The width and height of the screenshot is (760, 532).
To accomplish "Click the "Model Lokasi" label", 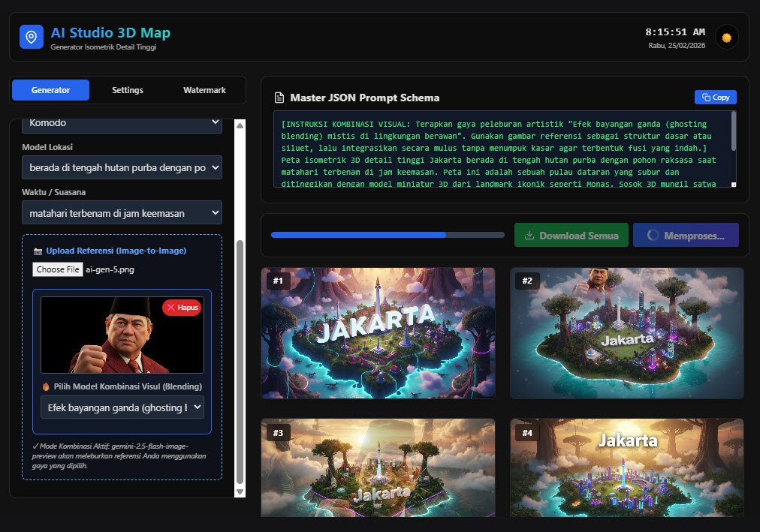I will (47, 147).
